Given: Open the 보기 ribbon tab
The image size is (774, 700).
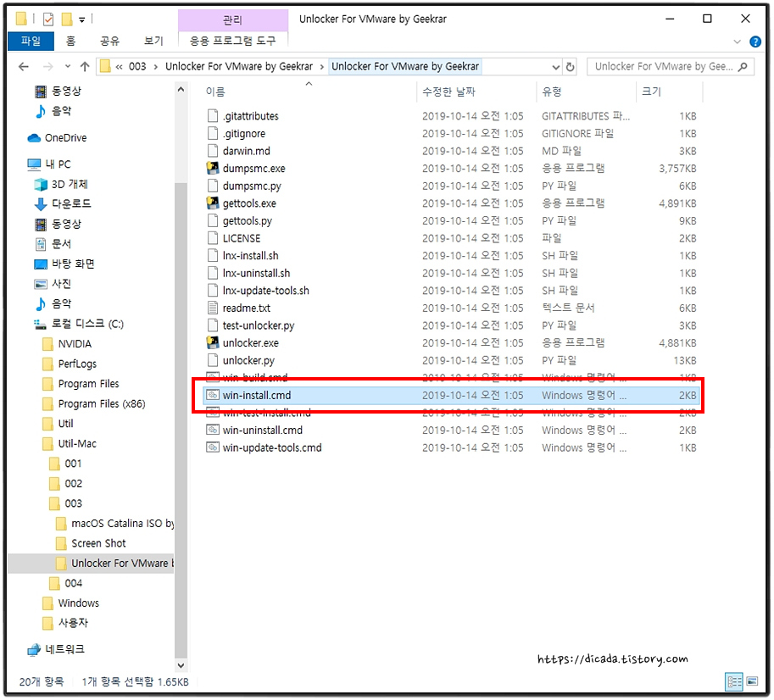Looking at the screenshot, I should click(153, 41).
